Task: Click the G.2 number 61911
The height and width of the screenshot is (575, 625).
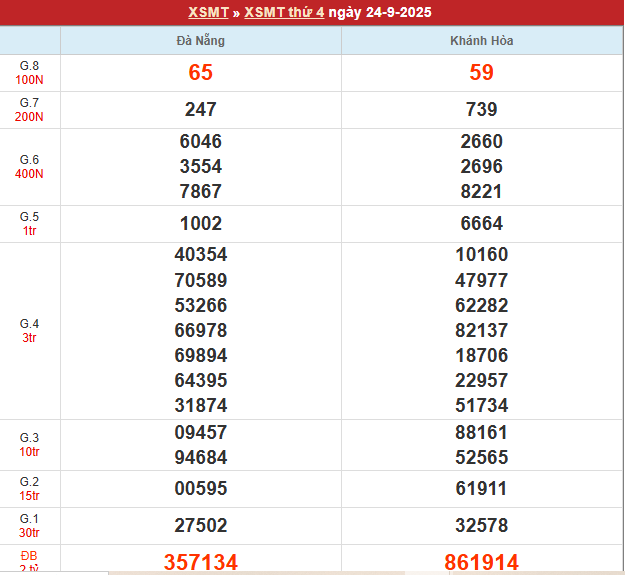Action: click(x=482, y=489)
